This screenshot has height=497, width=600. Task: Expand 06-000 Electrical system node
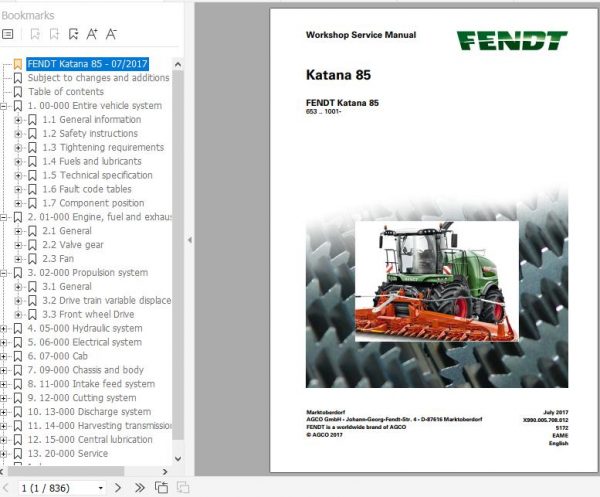(x=3, y=342)
